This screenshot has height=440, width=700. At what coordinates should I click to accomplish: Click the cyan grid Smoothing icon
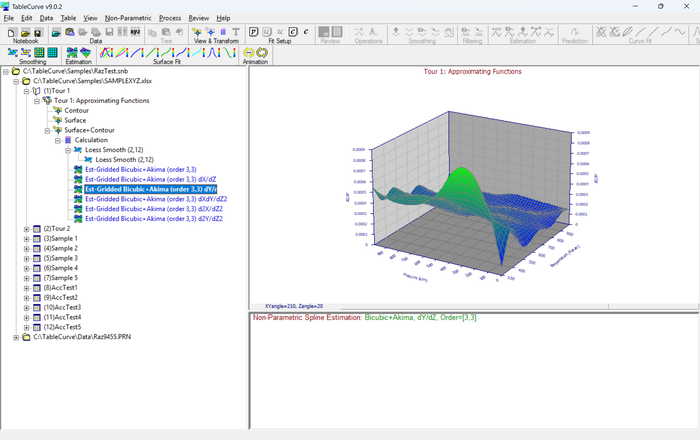pos(53,53)
